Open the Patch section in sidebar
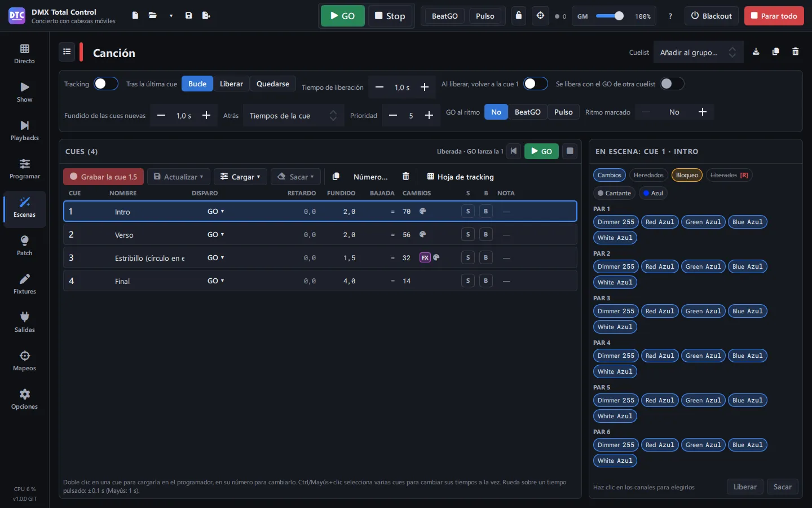 tap(25, 246)
